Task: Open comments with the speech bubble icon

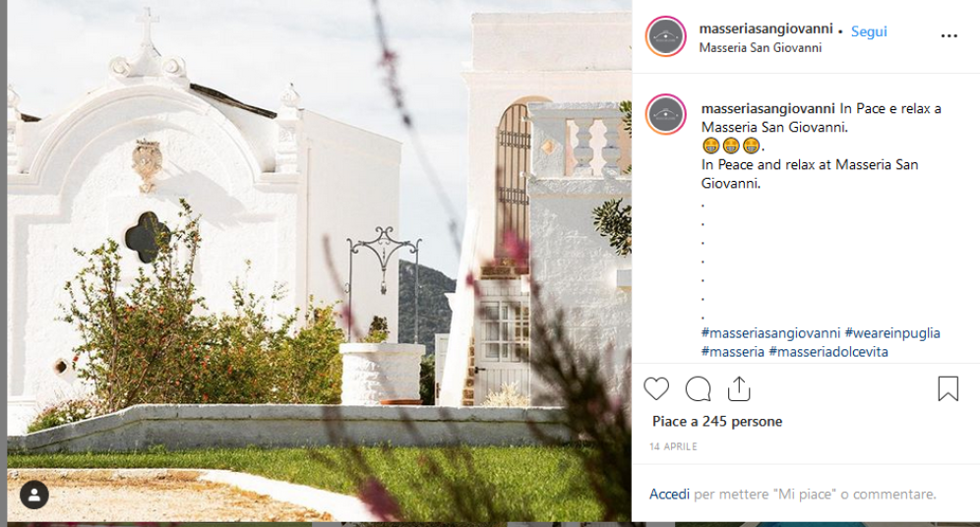Action: point(699,389)
